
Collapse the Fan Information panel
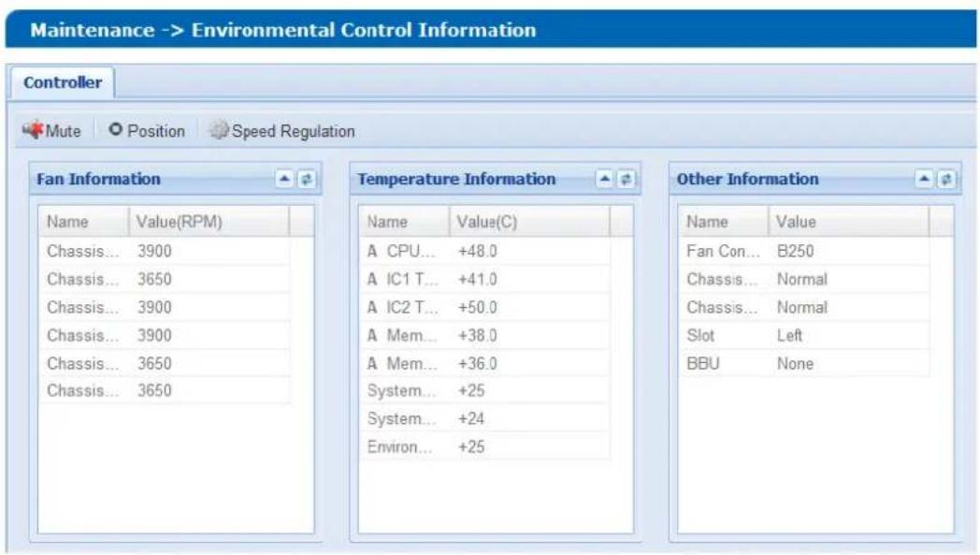click(284, 180)
